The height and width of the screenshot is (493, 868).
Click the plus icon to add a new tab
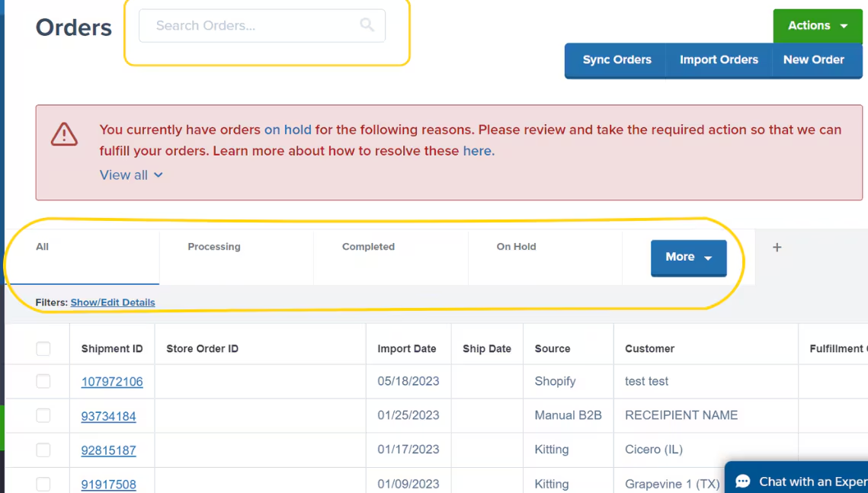777,246
